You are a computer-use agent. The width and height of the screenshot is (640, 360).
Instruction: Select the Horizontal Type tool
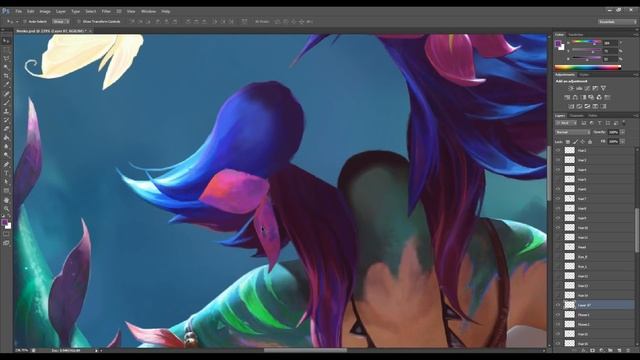6,173
